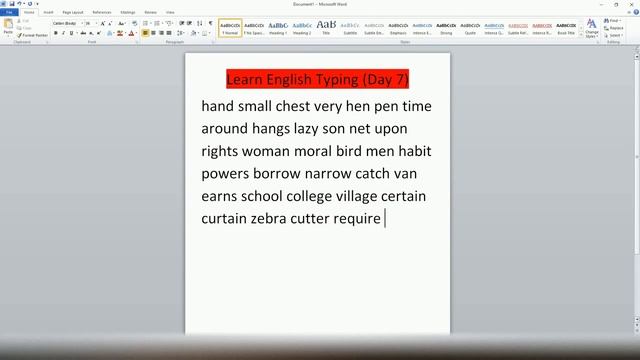Click the Clear Formatting icon
This screenshot has width=640, height=360.
click(134, 24)
